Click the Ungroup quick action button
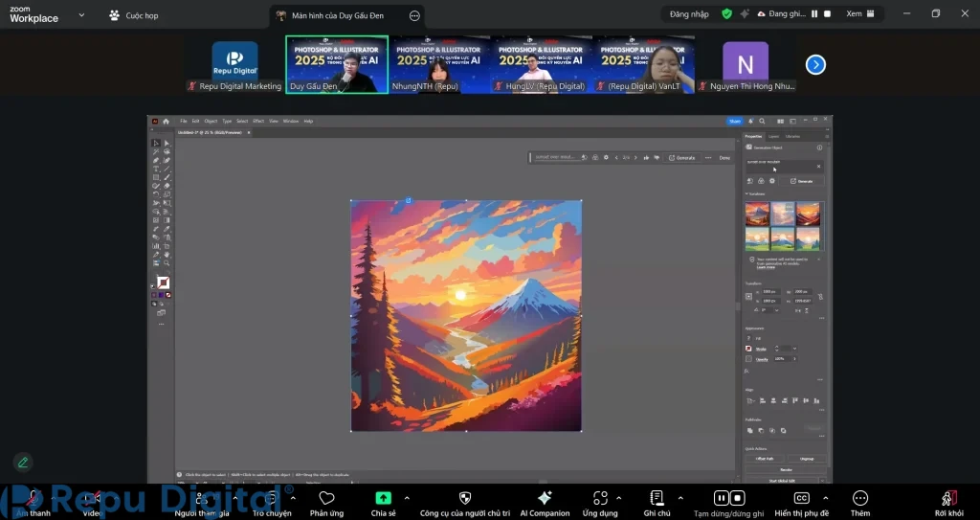980x520 pixels. pyautogui.click(x=807, y=459)
